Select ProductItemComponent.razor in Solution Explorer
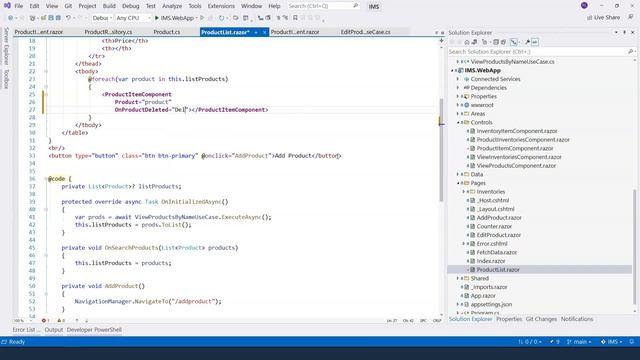Screen dimensions: 640x360 click(515, 149)
